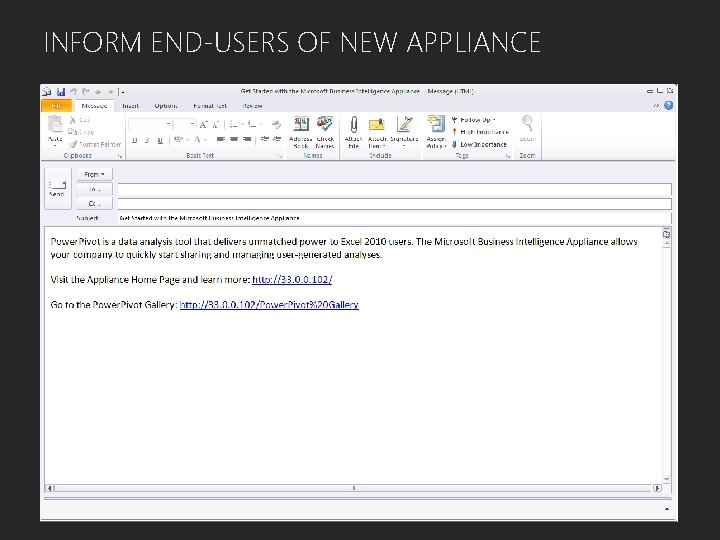
Task: Open Tags group dialog launcher
Action: (508, 156)
